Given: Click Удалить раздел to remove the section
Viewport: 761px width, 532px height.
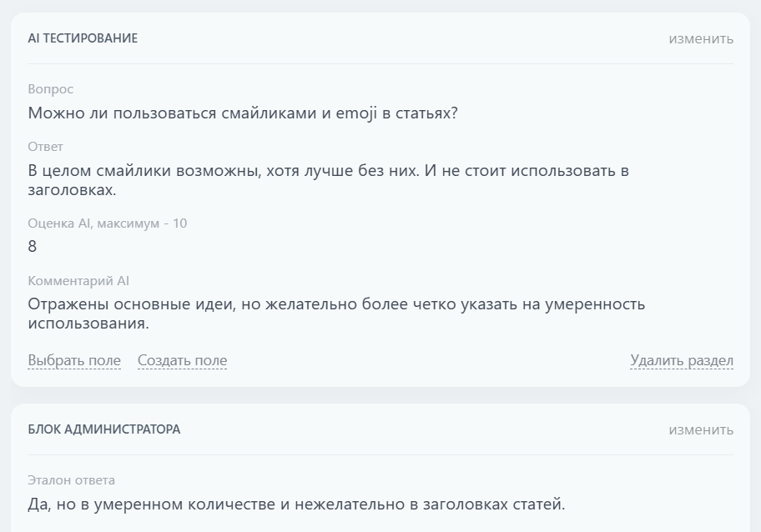Looking at the screenshot, I should click(680, 360).
